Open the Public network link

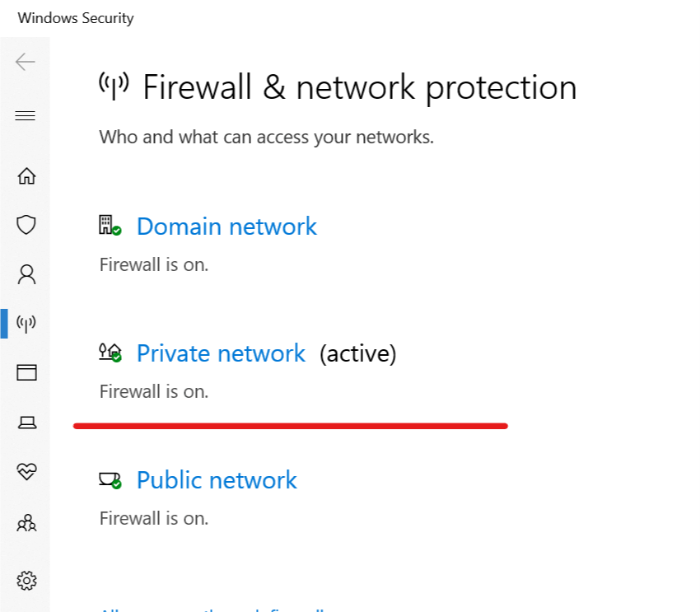tap(217, 480)
